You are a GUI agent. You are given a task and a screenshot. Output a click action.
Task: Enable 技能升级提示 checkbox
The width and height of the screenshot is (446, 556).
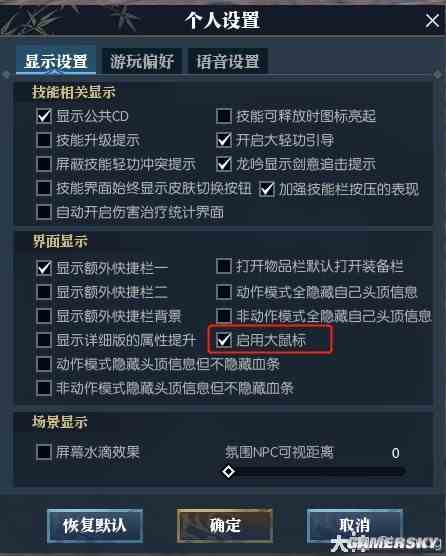pyautogui.click(x=44, y=140)
